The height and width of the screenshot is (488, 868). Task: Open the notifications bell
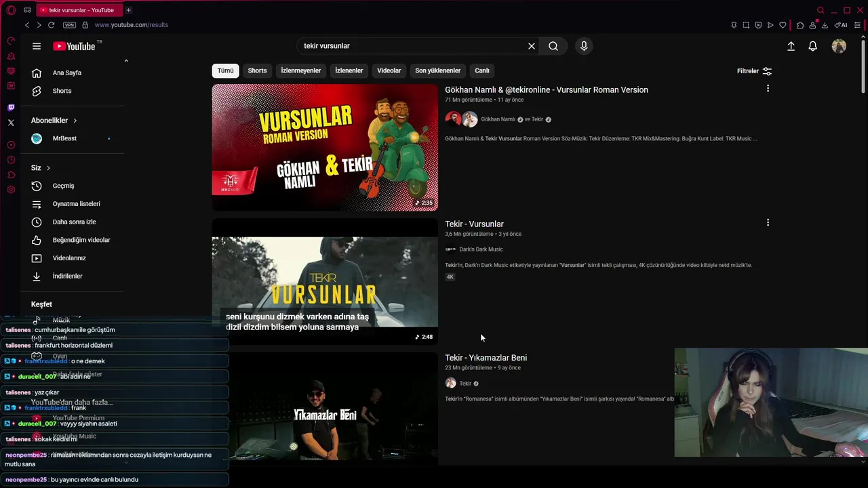(812, 46)
